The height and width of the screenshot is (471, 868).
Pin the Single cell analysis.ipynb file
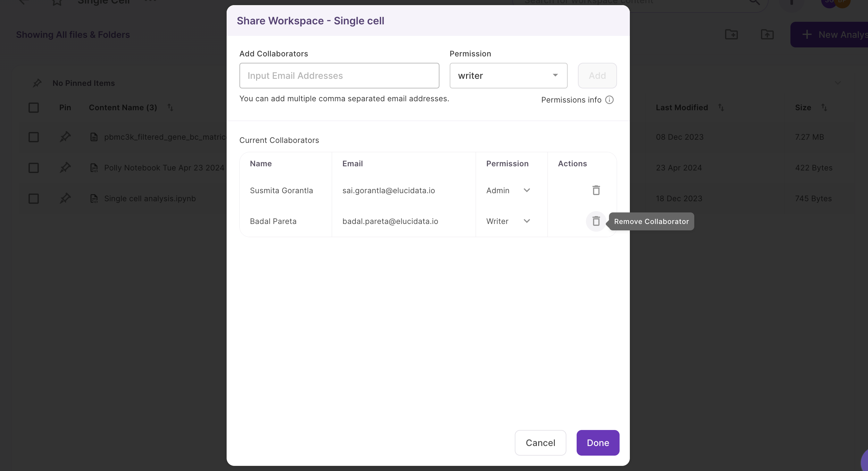coord(65,198)
